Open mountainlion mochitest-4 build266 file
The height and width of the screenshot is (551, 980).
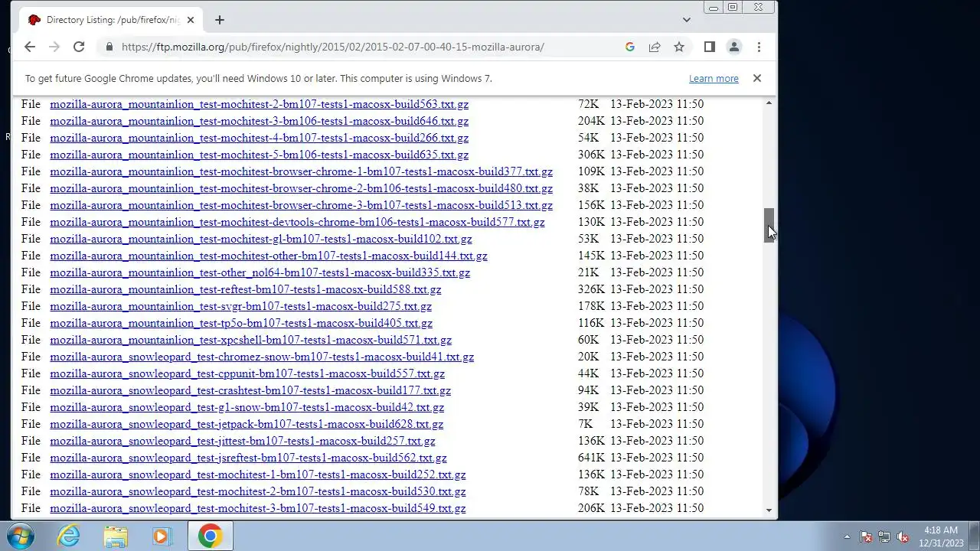pos(259,138)
